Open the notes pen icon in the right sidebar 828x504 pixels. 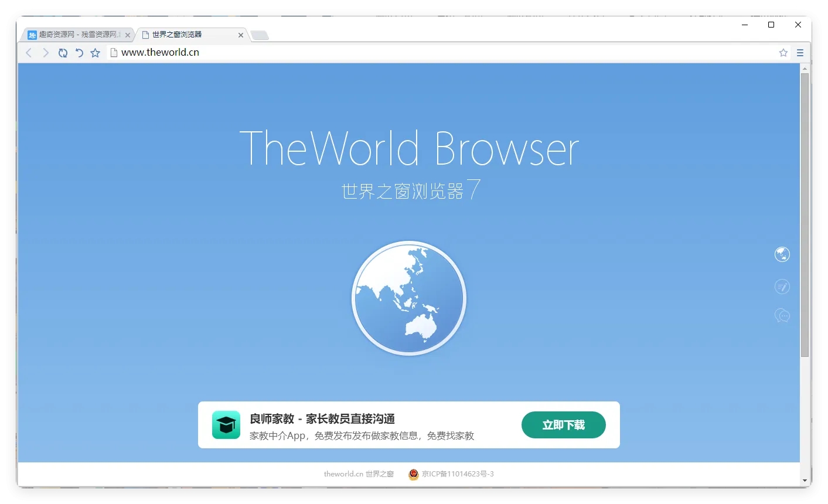click(782, 287)
